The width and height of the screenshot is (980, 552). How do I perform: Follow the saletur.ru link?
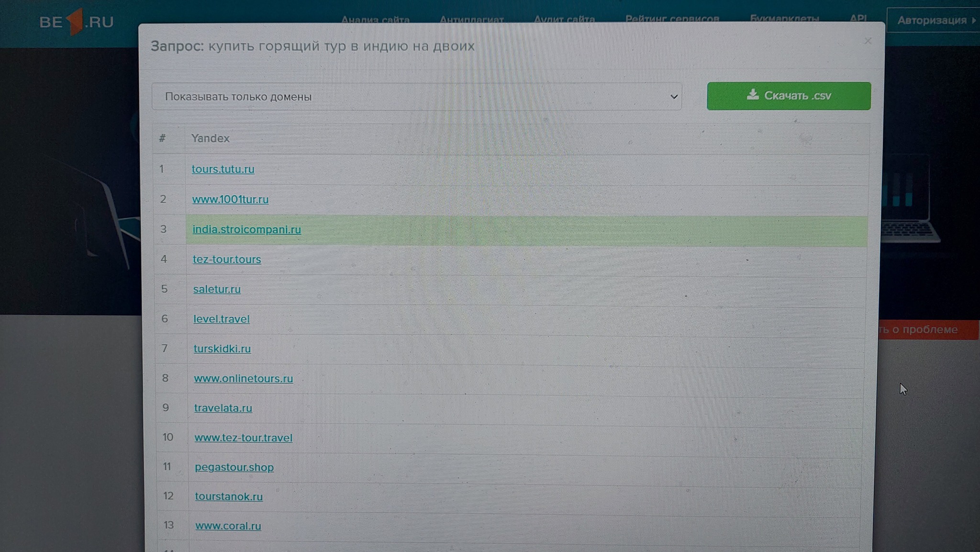[217, 289]
